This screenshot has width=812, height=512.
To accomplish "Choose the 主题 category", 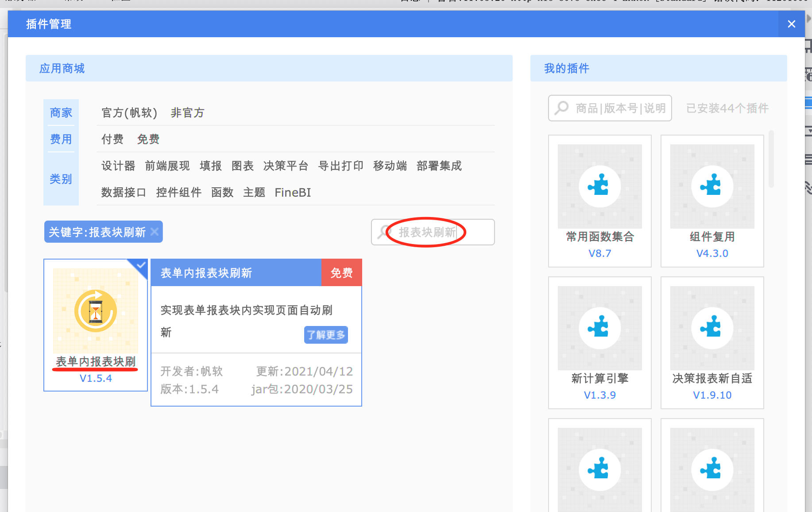I will pos(254,192).
